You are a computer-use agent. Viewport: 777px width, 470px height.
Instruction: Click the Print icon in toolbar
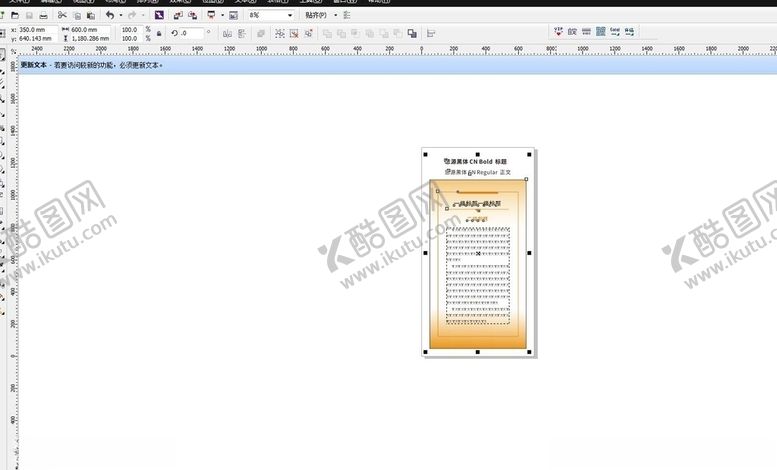[43, 16]
